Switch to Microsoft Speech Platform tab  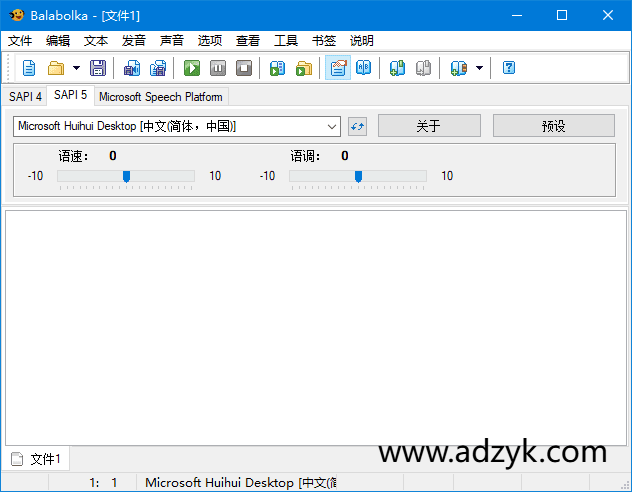[x=161, y=97]
